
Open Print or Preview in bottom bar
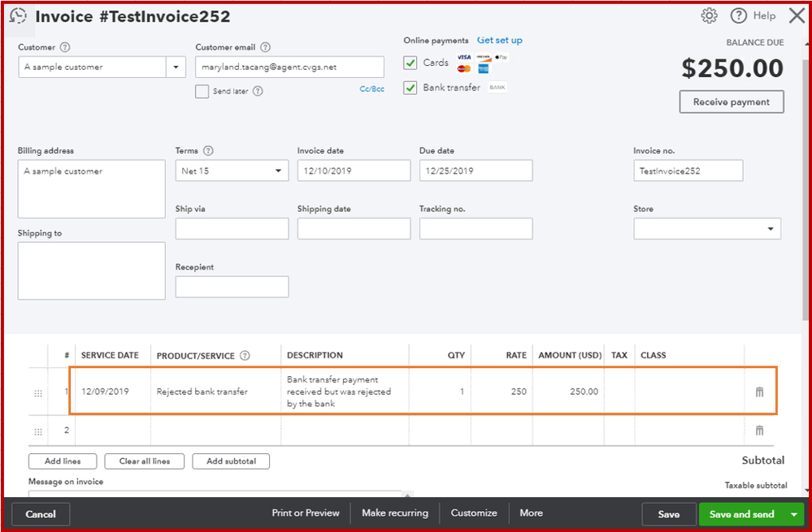(x=306, y=513)
